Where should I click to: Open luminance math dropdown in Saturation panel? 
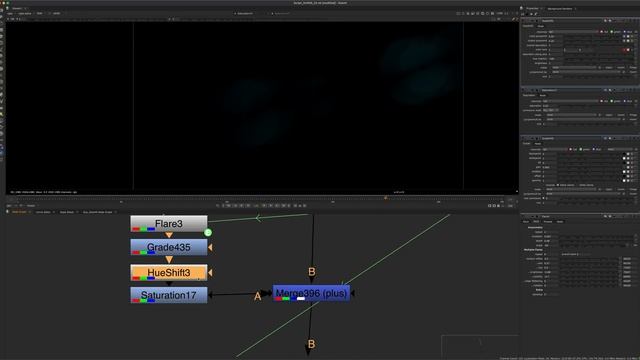point(550,110)
